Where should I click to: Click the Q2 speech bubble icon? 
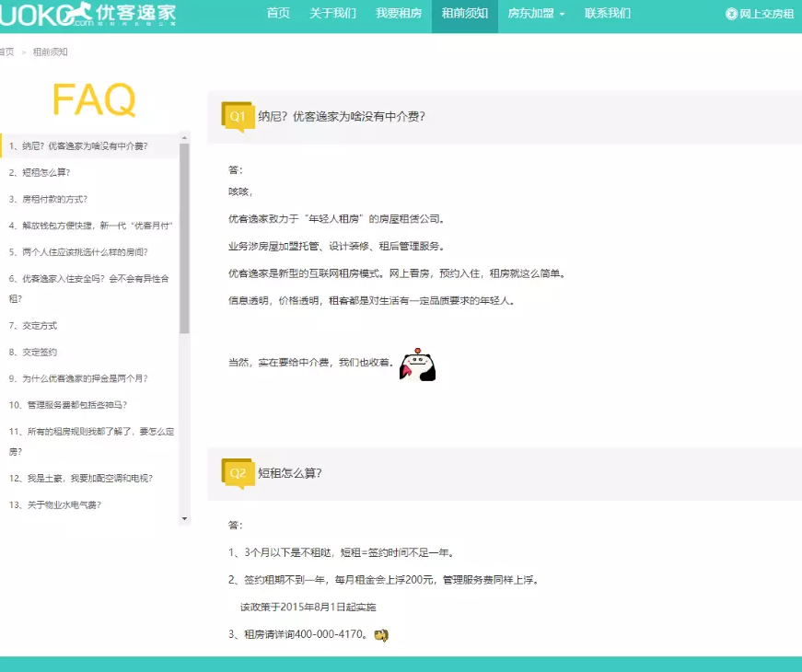(238, 473)
